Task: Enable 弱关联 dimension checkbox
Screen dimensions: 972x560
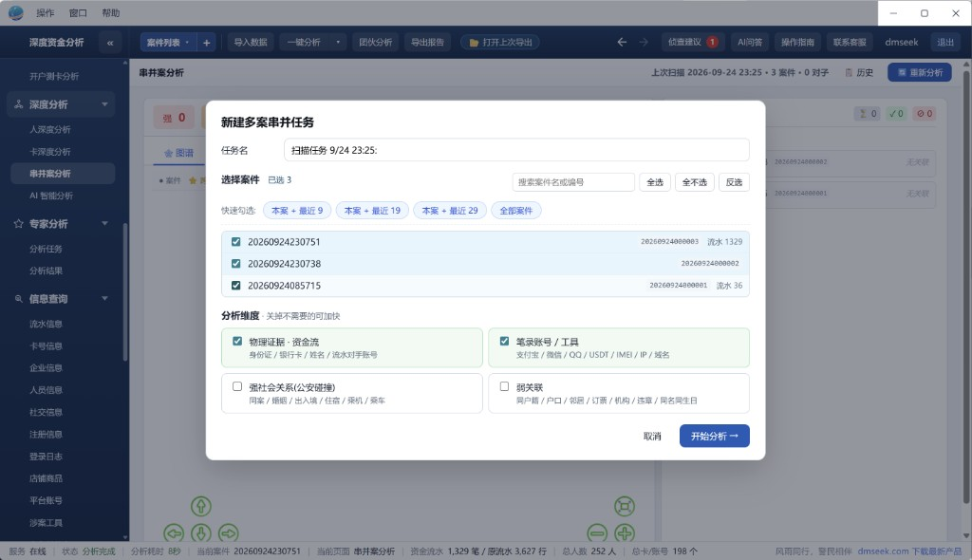Action: [x=504, y=386]
